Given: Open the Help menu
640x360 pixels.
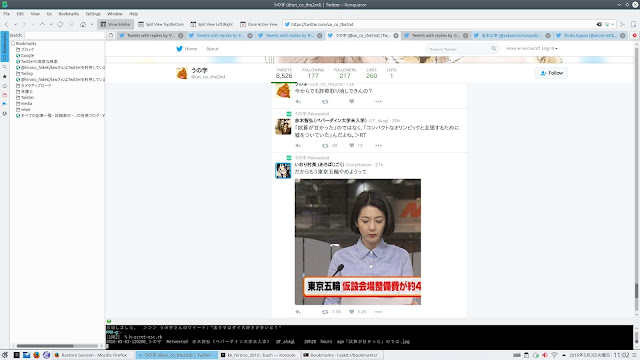Looking at the screenshot, I should tap(133, 14).
